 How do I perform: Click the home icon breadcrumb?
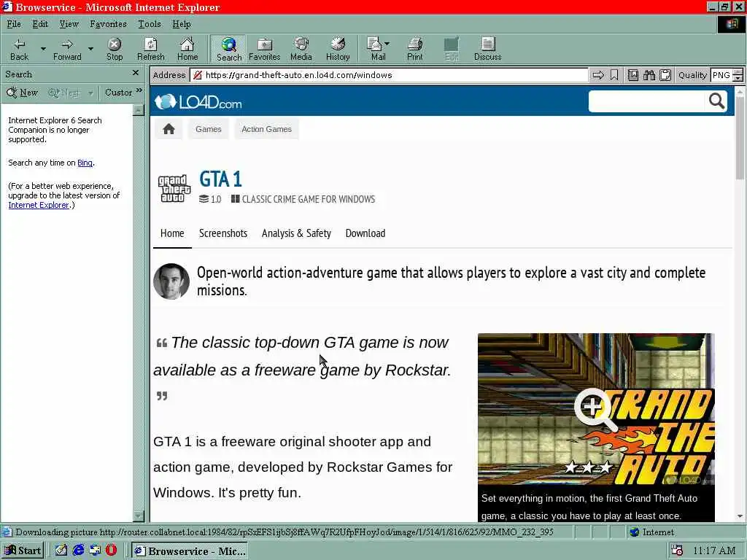coord(169,129)
